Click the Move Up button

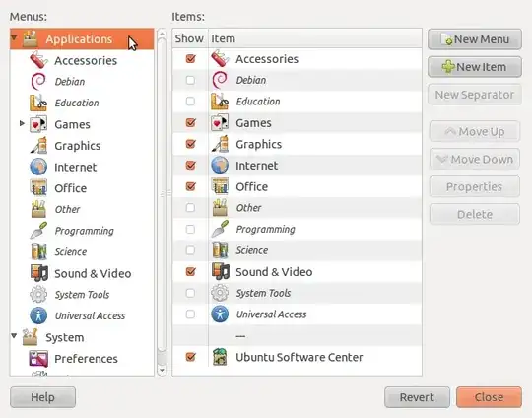coord(475,131)
